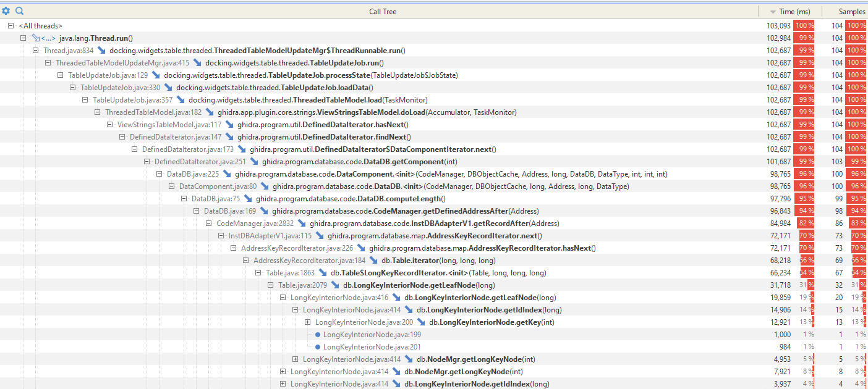The height and width of the screenshot is (389, 868).
Task: Click the arrow icon before ViewStringsTableModel.doLoad
Action: click(x=210, y=112)
